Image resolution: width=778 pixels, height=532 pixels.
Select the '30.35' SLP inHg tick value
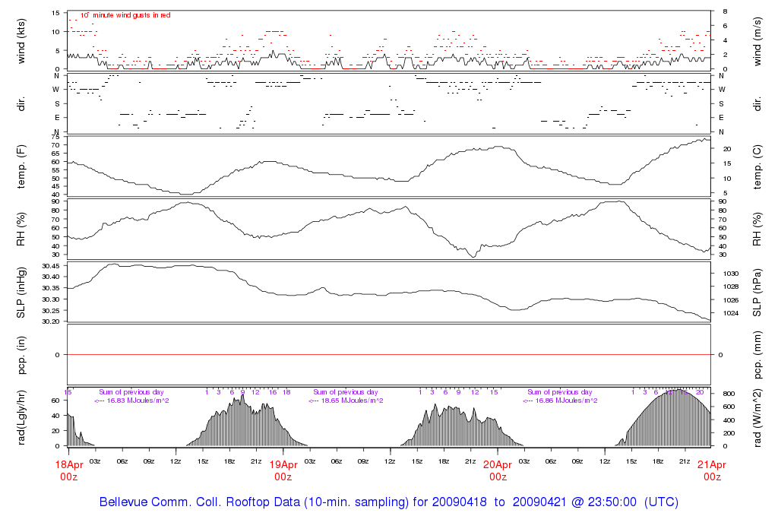click(x=51, y=288)
